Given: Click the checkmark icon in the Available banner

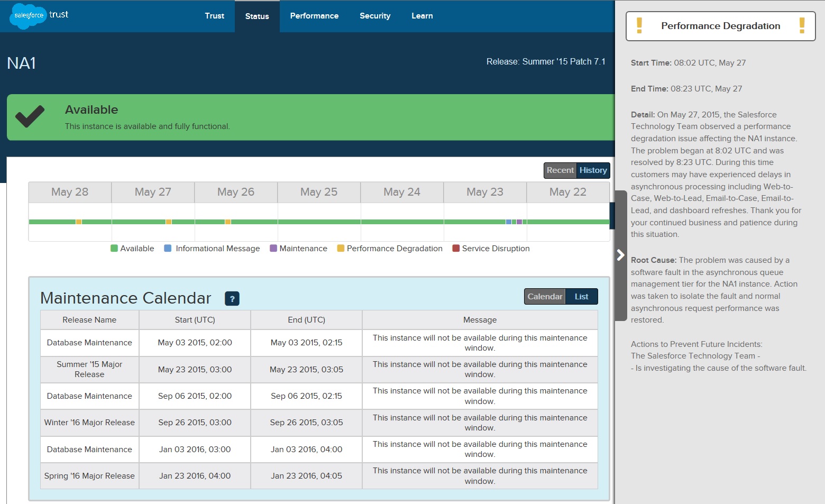Looking at the screenshot, I should (x=30, y=116).
